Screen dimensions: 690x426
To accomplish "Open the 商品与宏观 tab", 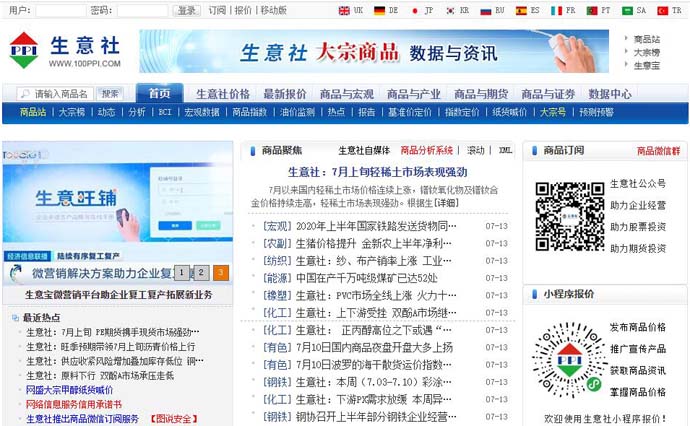I will click(x=347, y=94).
